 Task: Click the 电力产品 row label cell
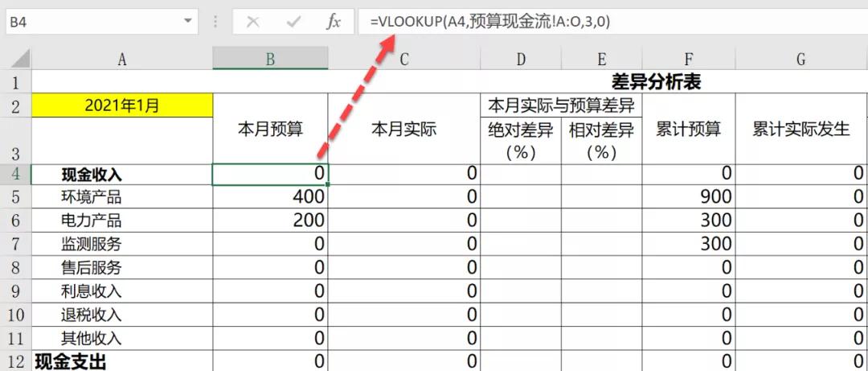pyautogui.click(x=122, y=221)
